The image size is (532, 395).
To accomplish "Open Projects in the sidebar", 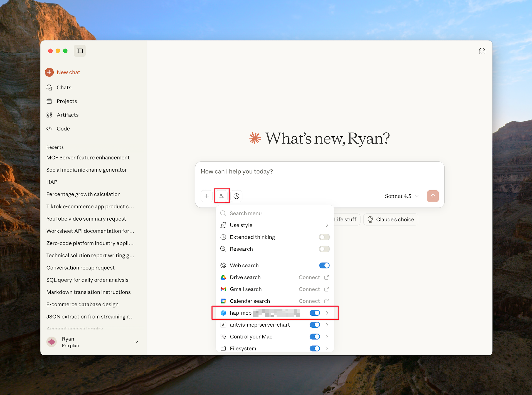I will pos(67,101).
